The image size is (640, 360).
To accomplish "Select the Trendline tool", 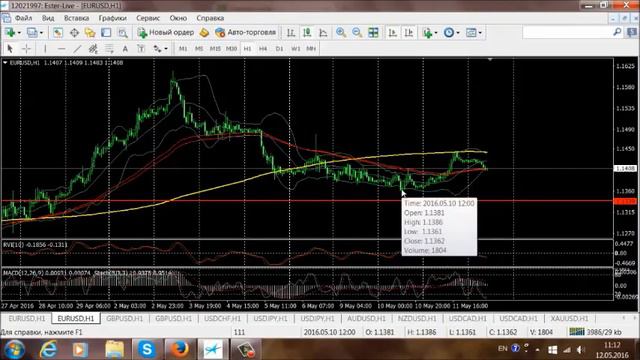I will 77,49.
